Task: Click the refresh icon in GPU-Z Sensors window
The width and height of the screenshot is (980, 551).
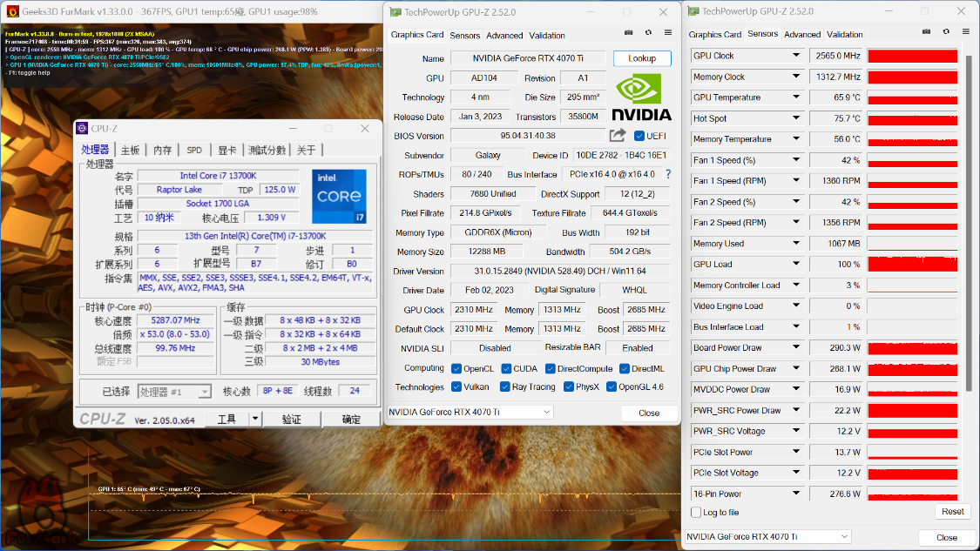Action: 946,32
